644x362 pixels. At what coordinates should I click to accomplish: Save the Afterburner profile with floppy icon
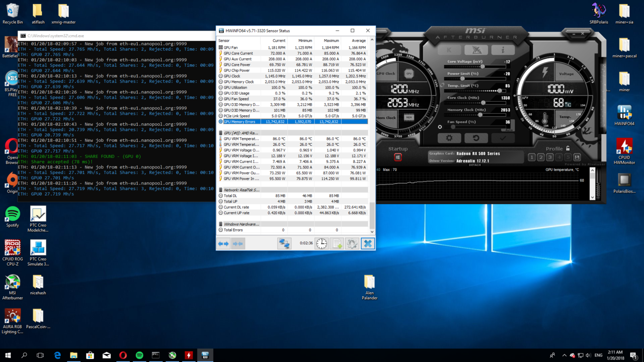coord(577,157)
